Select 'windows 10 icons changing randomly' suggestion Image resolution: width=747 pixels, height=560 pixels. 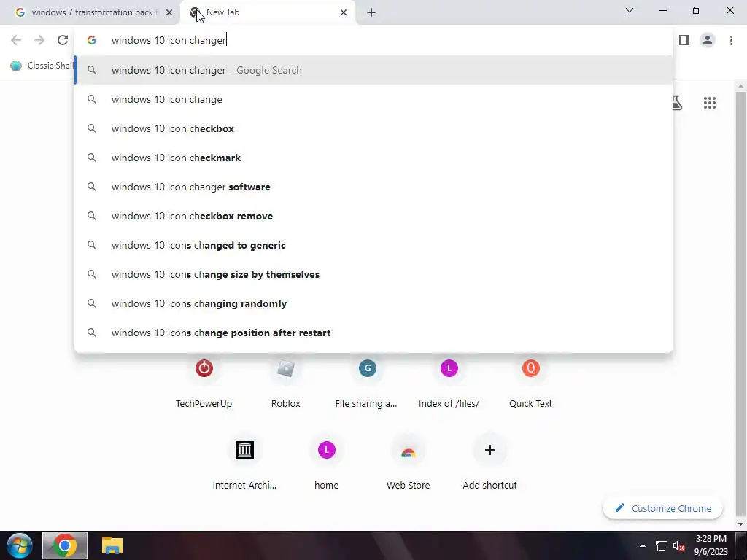click(373, 303)
